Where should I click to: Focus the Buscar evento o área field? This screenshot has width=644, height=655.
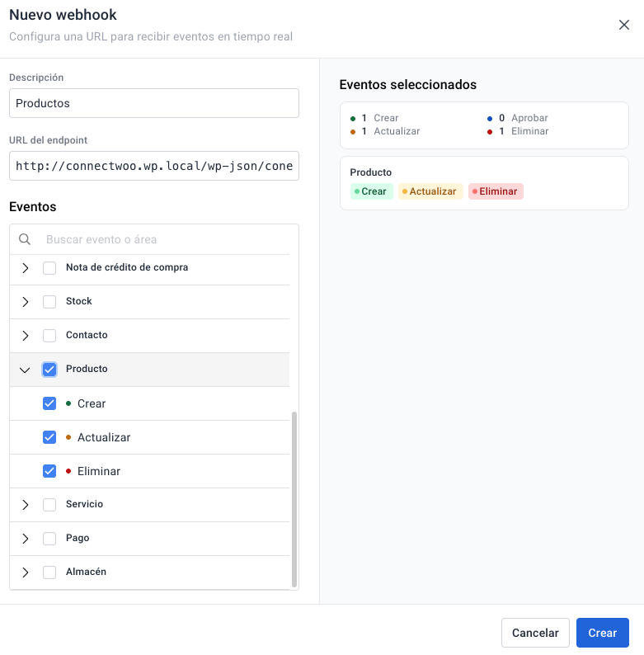pos(167,239)
